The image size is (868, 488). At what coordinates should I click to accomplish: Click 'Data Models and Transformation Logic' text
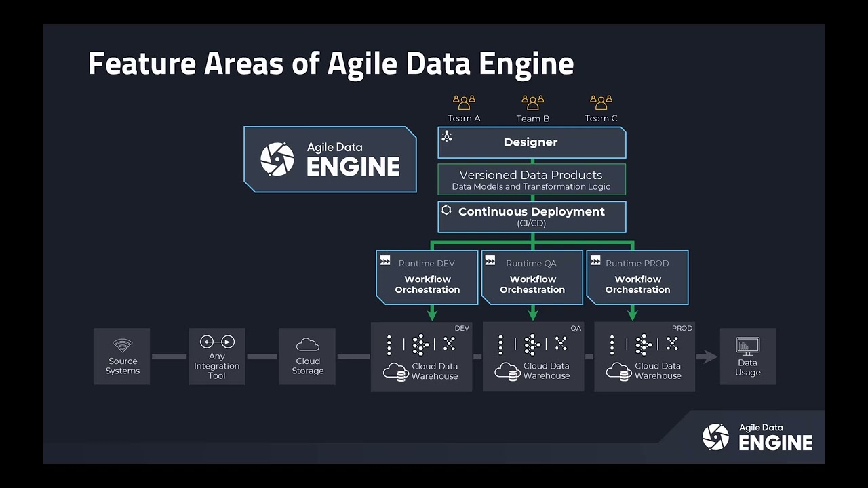(x=531, y=187)
